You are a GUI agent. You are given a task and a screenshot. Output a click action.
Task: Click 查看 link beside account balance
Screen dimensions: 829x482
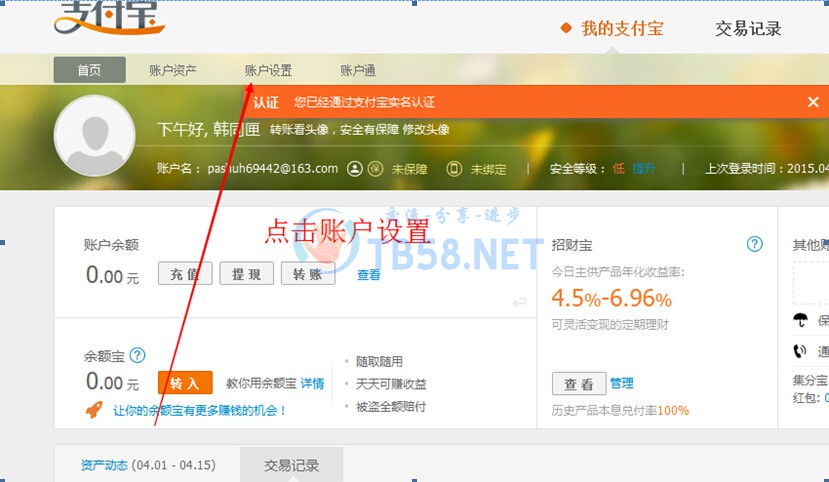(369, 275)
